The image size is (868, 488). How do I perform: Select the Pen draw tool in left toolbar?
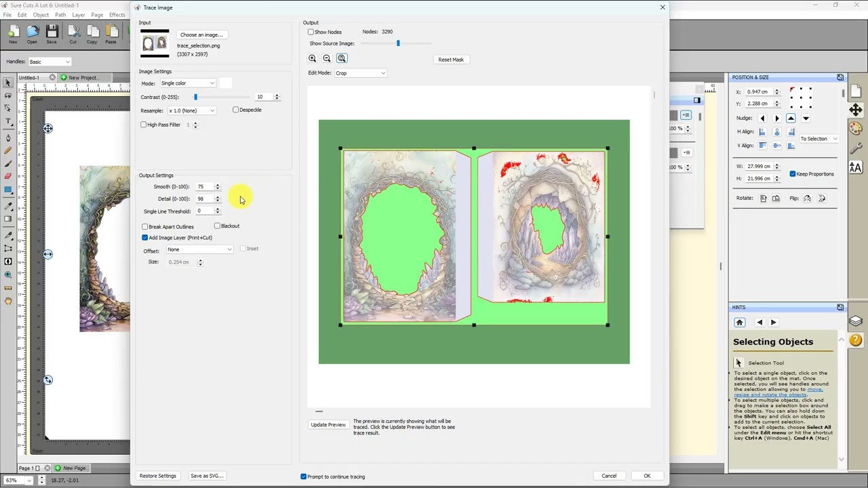8,138
